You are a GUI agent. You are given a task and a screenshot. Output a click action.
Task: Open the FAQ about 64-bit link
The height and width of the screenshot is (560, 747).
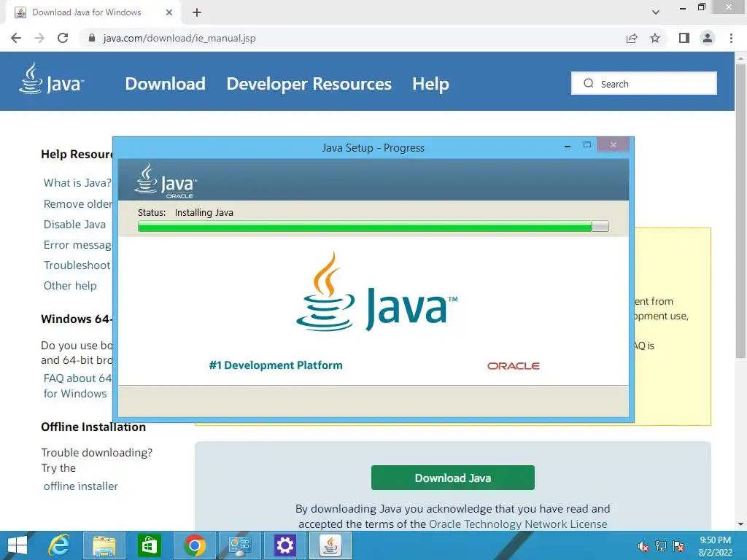coord(77,386)
